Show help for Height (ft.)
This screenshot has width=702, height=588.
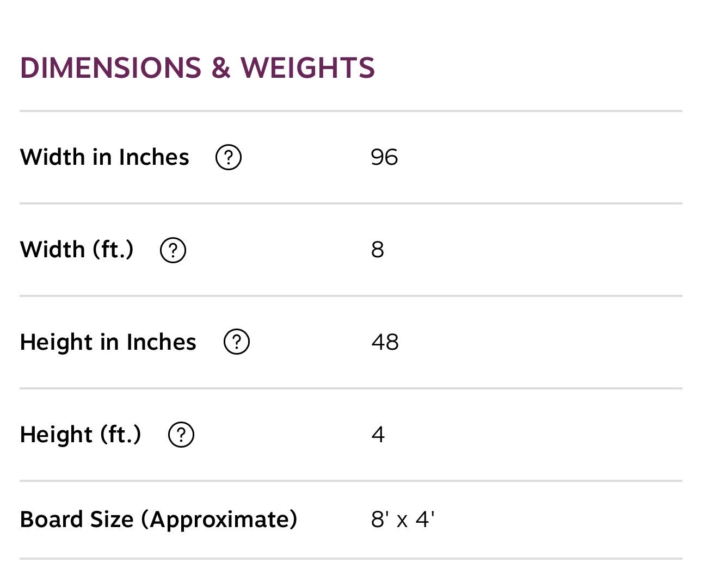point(181,435)
